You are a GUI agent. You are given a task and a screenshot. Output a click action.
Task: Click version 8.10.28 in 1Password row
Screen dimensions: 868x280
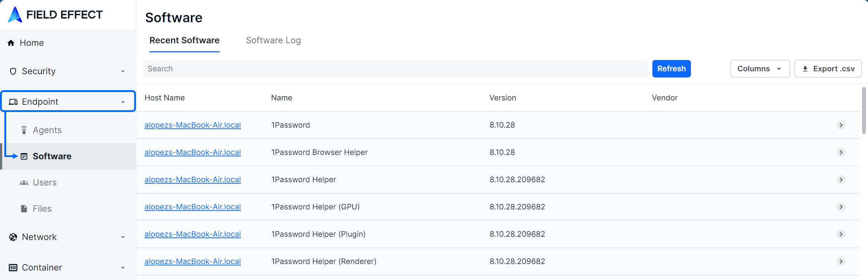[502, 125]
